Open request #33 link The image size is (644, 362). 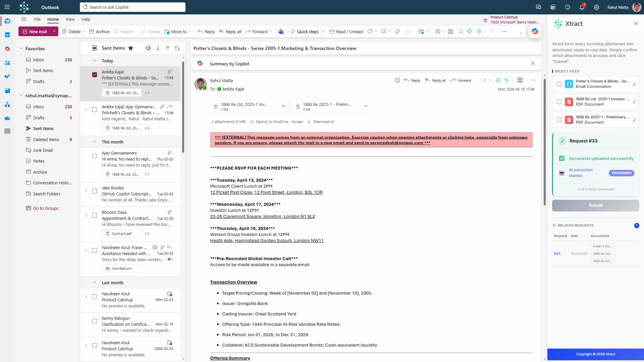557,254
